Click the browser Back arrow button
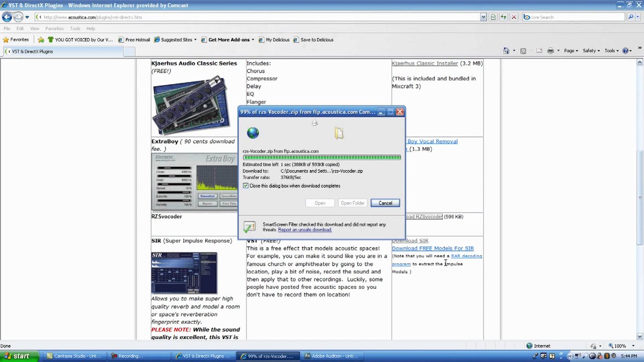Screen dimensions: 644x362 click(x=7, y=17)
